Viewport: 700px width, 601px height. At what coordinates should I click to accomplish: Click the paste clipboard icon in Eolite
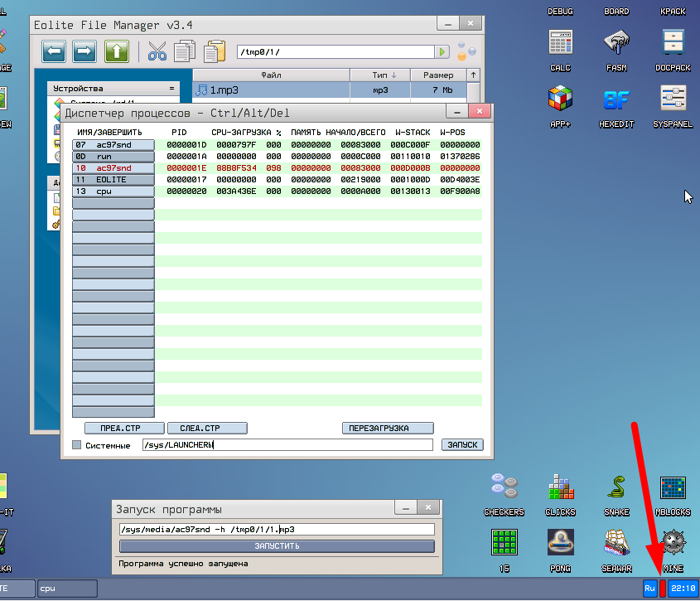coord(214,51)
